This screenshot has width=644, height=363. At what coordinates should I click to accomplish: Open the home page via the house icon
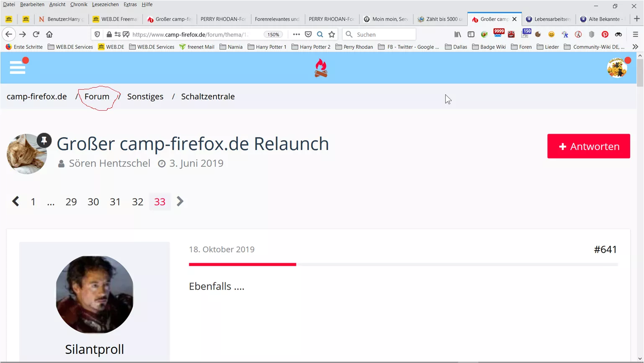pyautogui.click(x=49, y=34)
